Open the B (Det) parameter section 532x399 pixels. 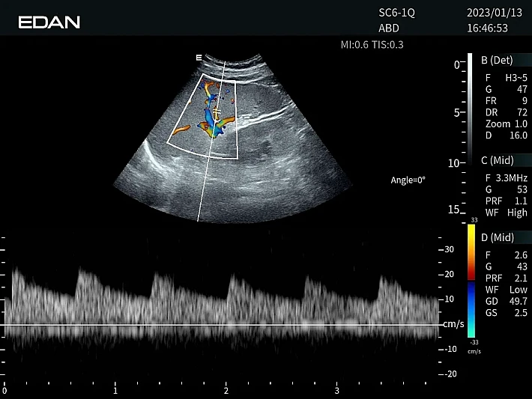[497, 60]
